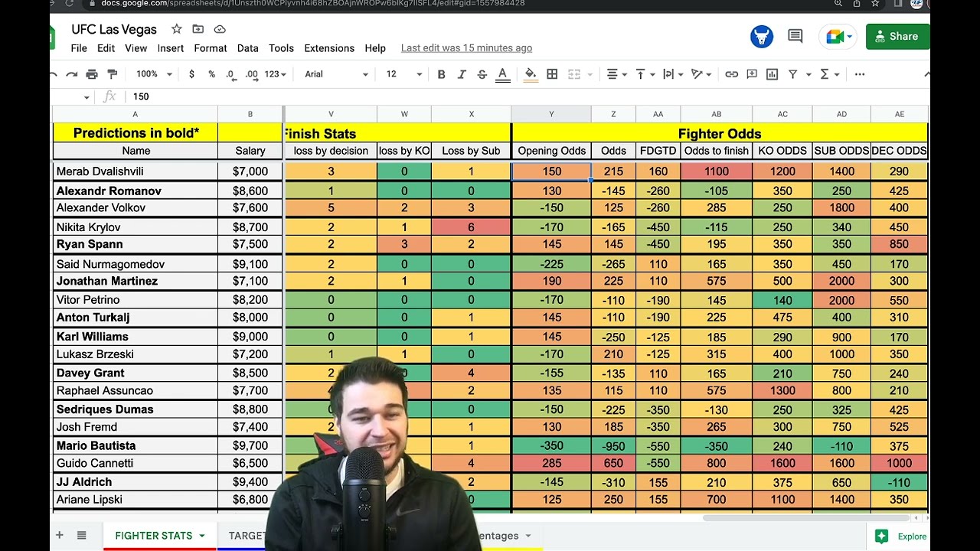Click the formula bar showing 150

point(528,96)
